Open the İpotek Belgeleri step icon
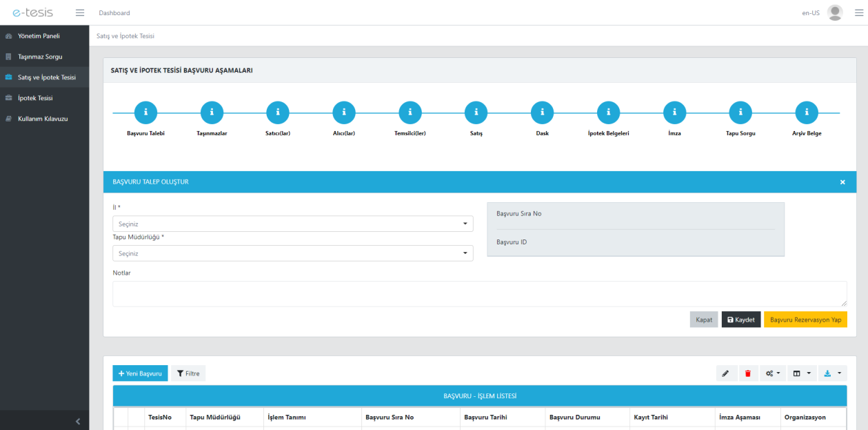868x430 pixels. pos(608,113)
